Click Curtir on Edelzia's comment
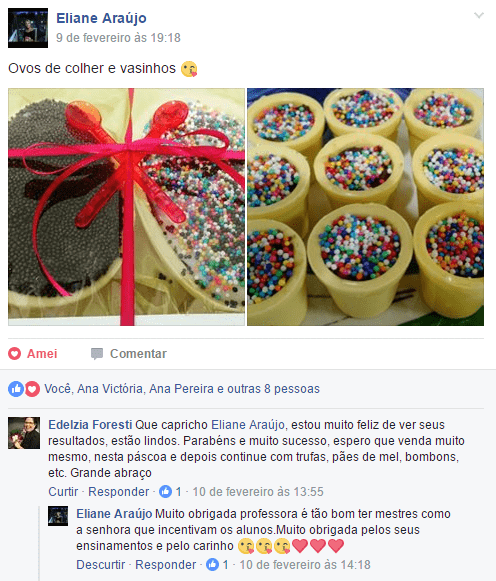This screenshot has height=581, width=496. (x=63, y=492)
